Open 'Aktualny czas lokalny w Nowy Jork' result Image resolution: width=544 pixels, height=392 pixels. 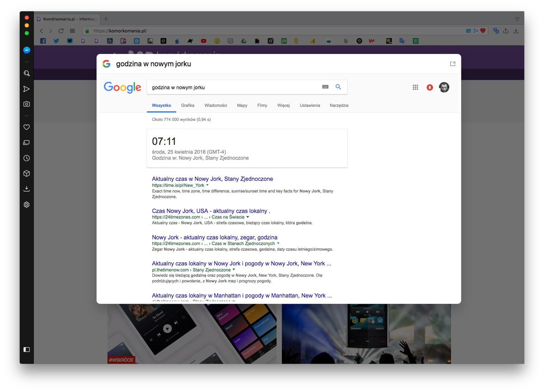[241, 264]
